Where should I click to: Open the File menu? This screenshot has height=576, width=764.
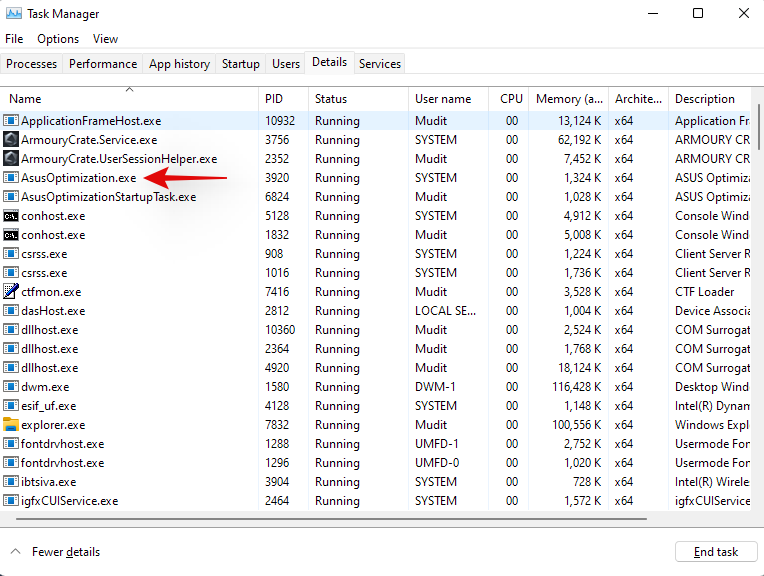14,39
